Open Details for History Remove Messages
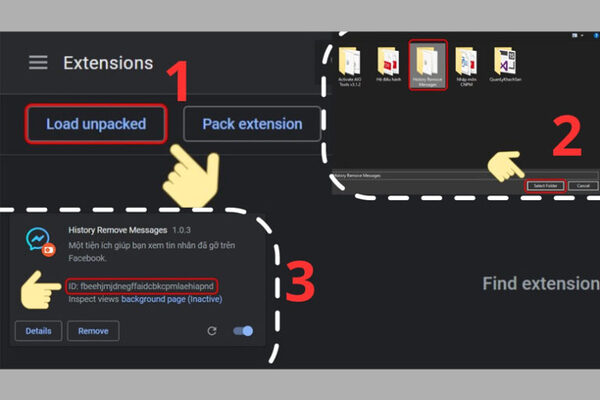Viewport: 600px width, 400px height. click(38, 331)
